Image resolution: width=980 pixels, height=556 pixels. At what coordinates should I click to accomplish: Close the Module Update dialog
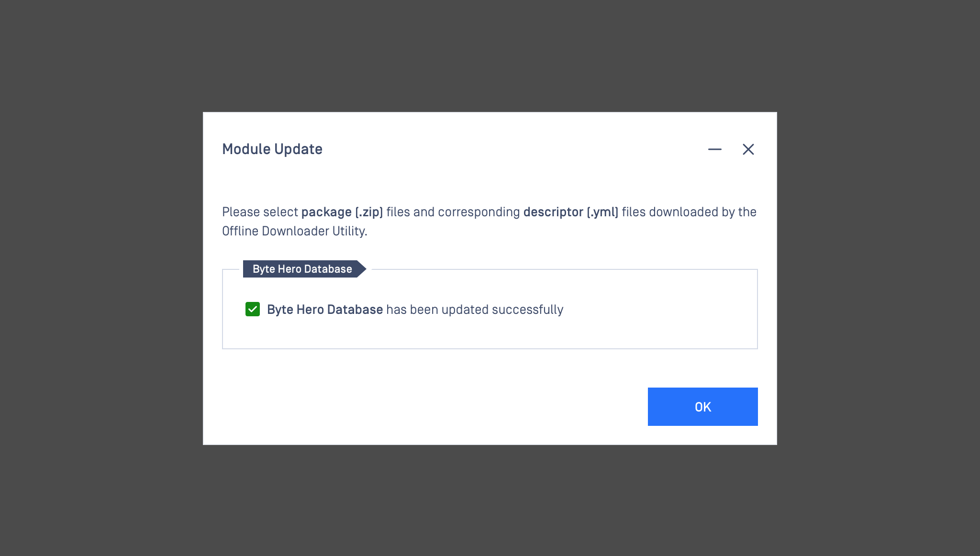(x=748, y=149)
